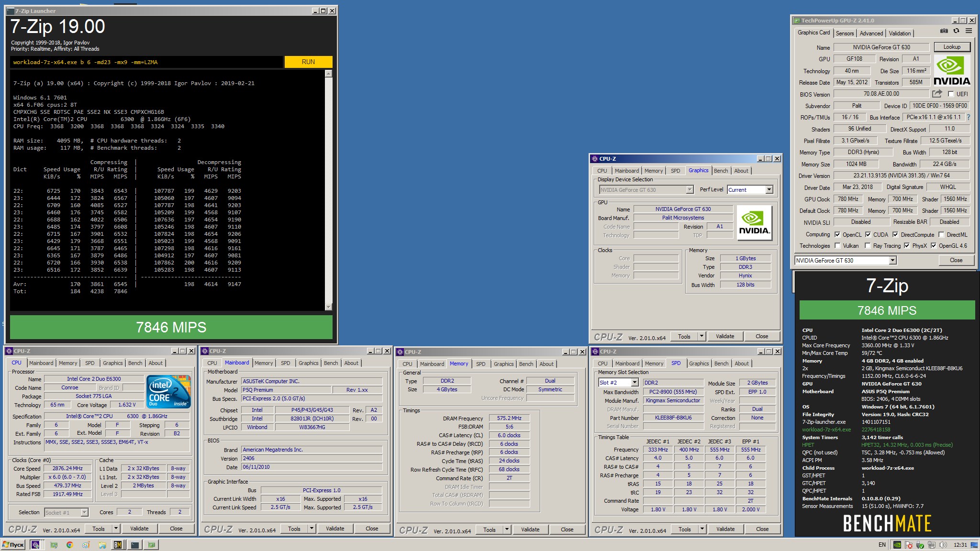Open Paint from the taskbar
This screenshot has height=551, width=980.
click(x=86, y=545)
